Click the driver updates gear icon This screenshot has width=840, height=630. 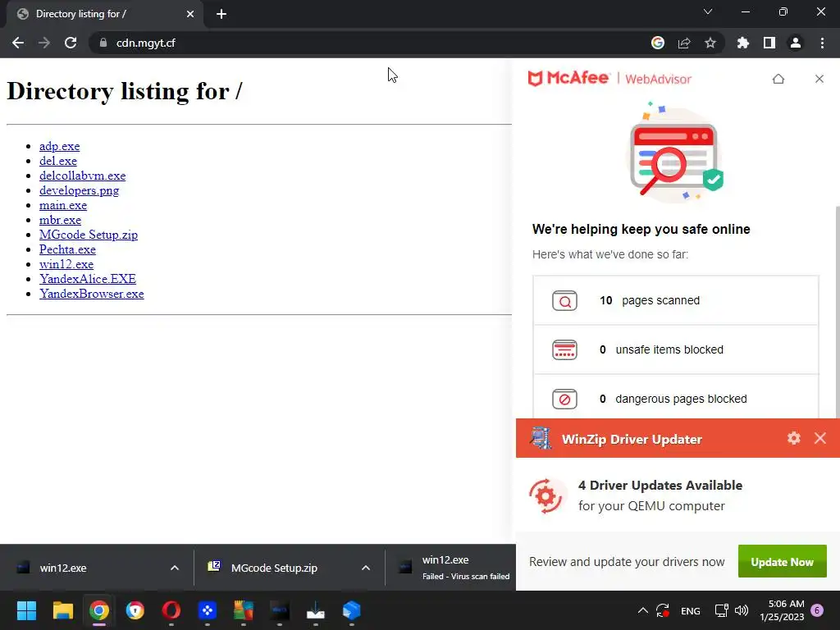546,496
